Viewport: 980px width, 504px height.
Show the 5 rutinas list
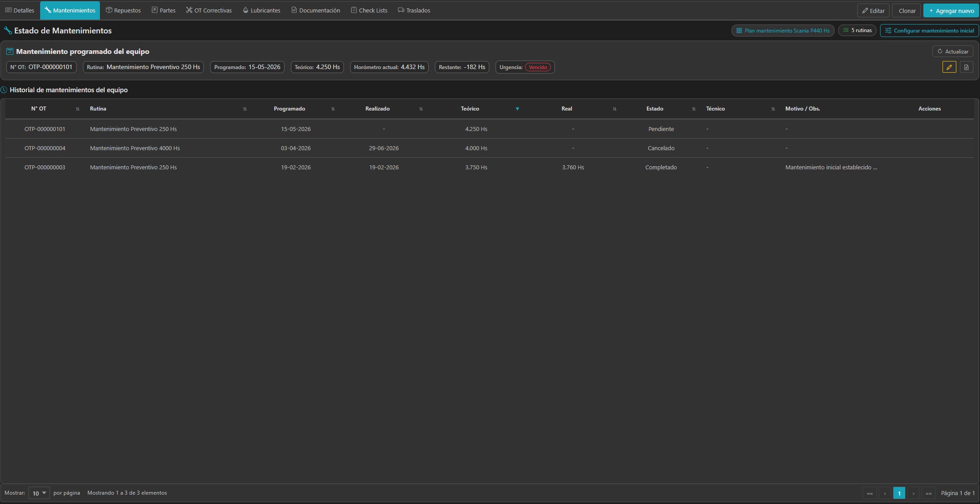(857, 30)
